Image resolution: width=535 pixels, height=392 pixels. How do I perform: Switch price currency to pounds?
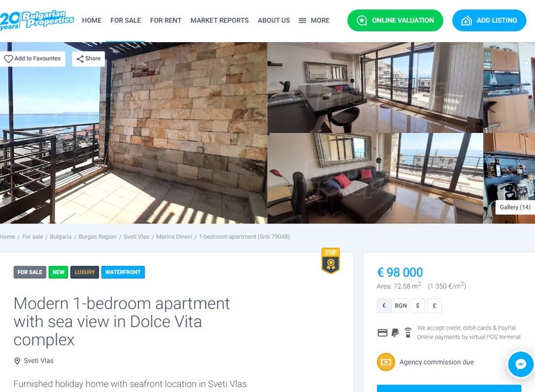point(434,305)
